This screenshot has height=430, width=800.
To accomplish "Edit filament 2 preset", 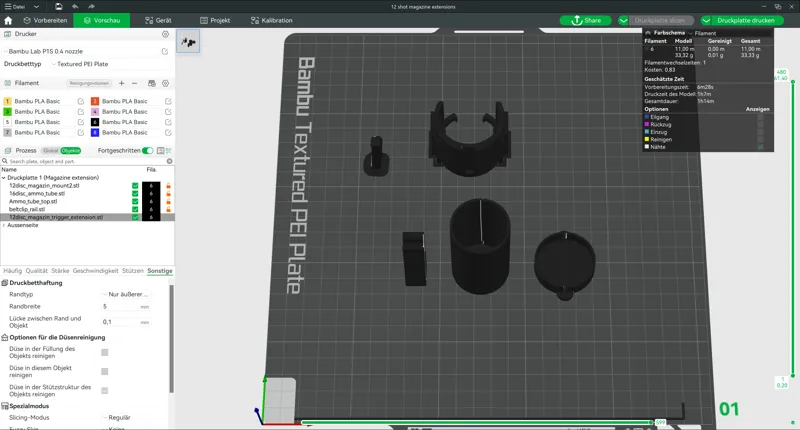I will click(x=168, y=101).
